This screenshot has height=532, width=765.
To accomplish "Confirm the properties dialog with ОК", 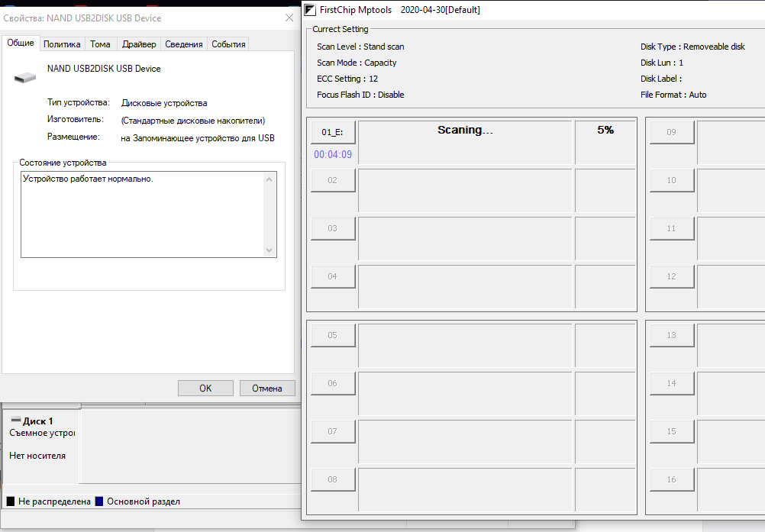I will coord(205,389).
